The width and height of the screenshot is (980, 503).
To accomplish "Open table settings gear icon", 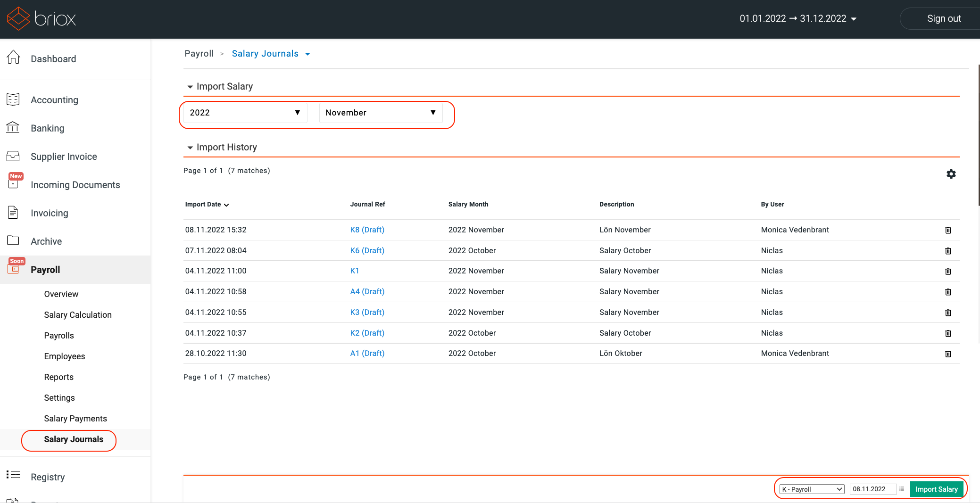I will pyautogui.click(x=951, y=174).
